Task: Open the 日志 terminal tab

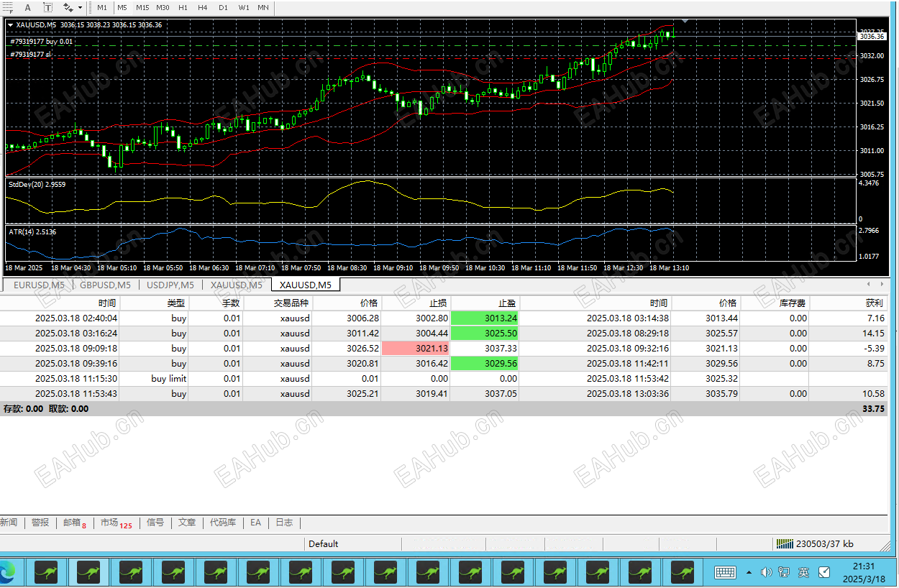Action: [x=284, y=523]
